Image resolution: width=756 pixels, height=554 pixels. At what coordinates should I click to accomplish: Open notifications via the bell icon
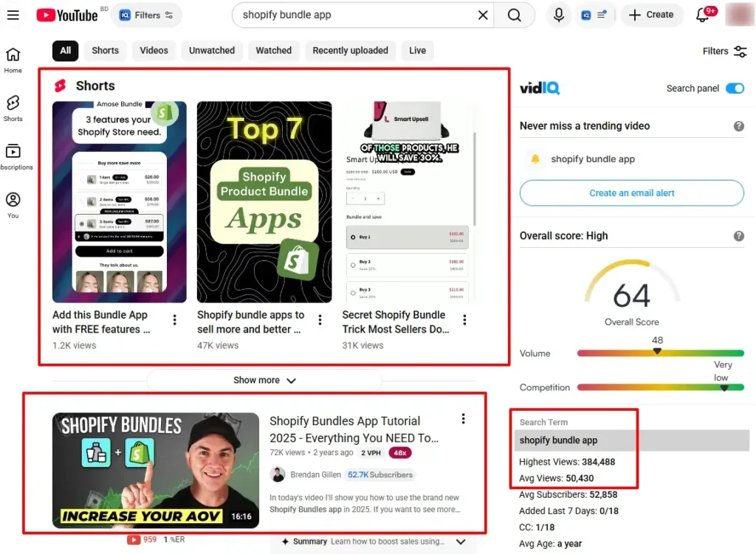(701, 14)
